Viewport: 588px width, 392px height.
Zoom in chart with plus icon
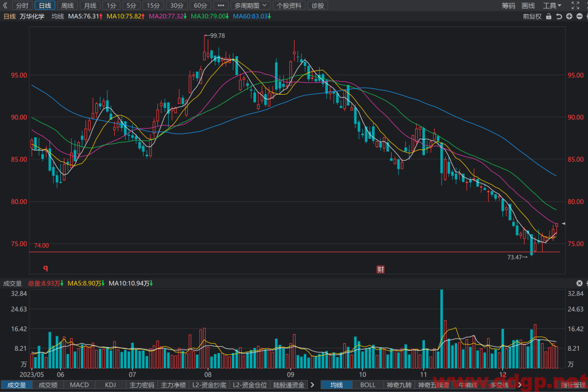click(x=569, y=17)
